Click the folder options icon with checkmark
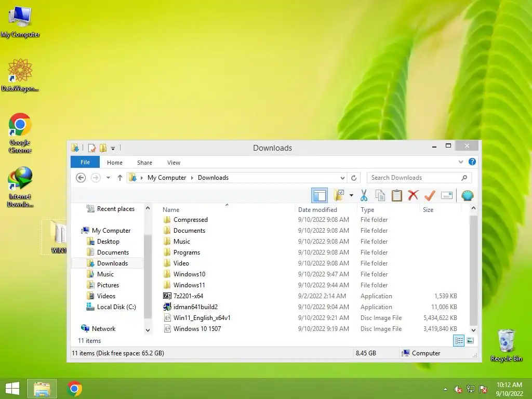This screenshot has height=399, width=532. pos(339,195)
